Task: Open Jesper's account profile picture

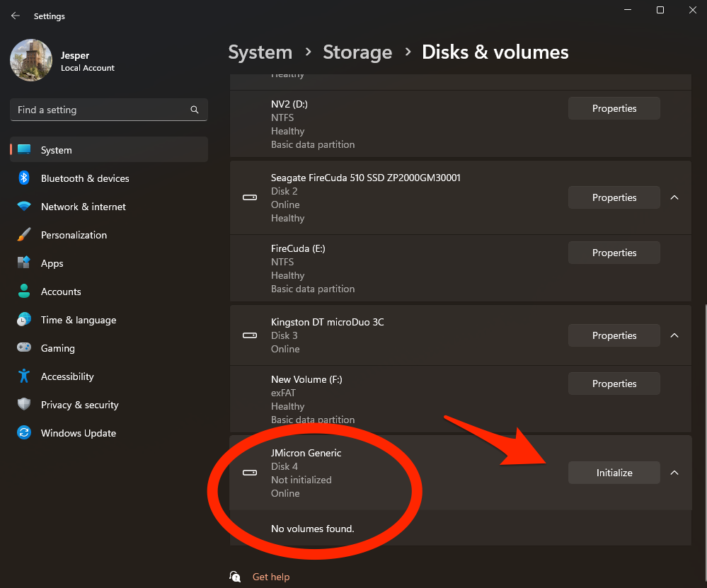Action: (x=31, y=60)
